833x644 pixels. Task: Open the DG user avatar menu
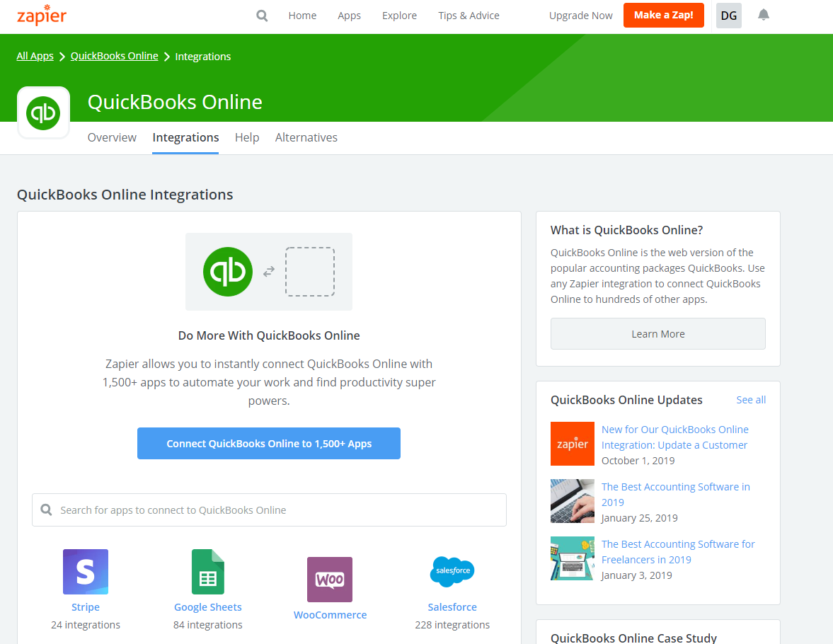729,16
